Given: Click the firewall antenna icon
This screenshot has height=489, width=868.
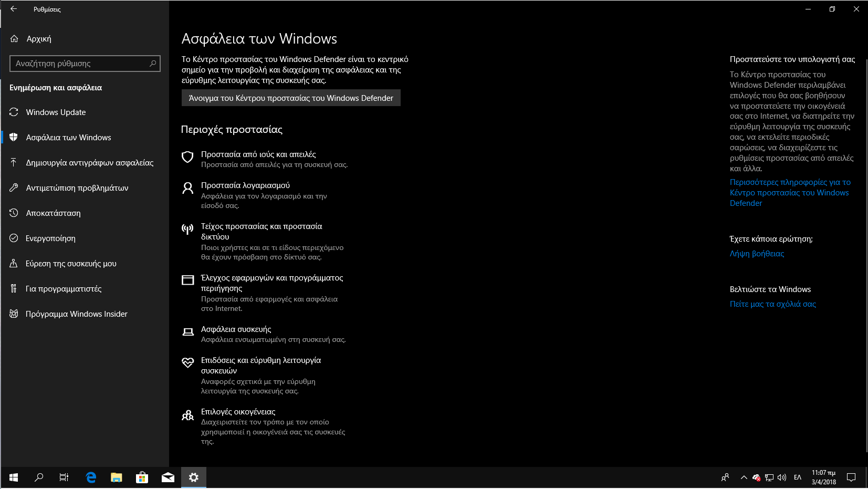Looking at the screenshot, I should click(187, 229).
